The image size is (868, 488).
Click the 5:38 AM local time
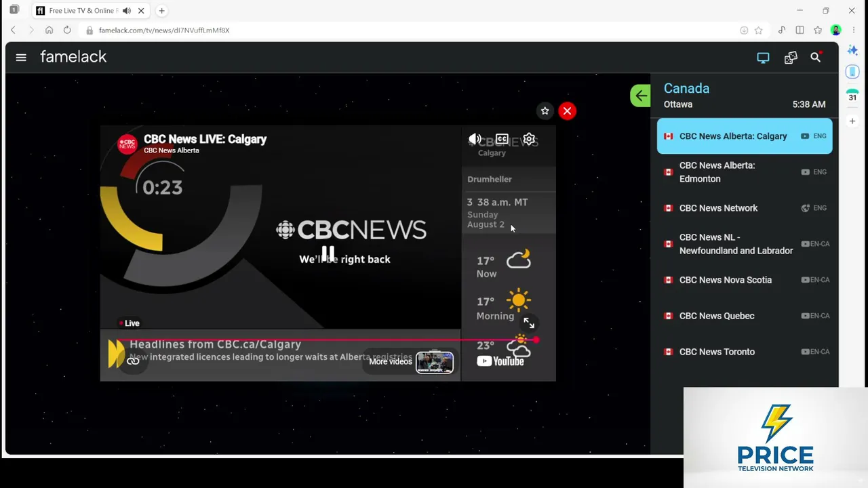(809, 104)
